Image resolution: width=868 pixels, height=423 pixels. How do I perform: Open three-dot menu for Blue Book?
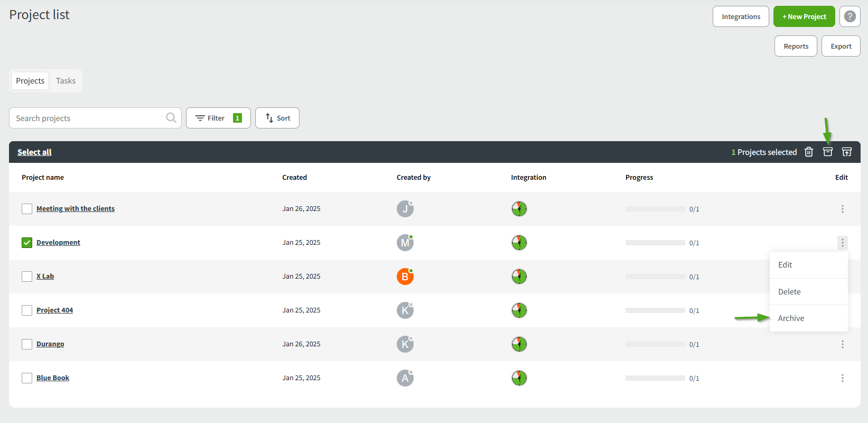[x=842, y=378]
